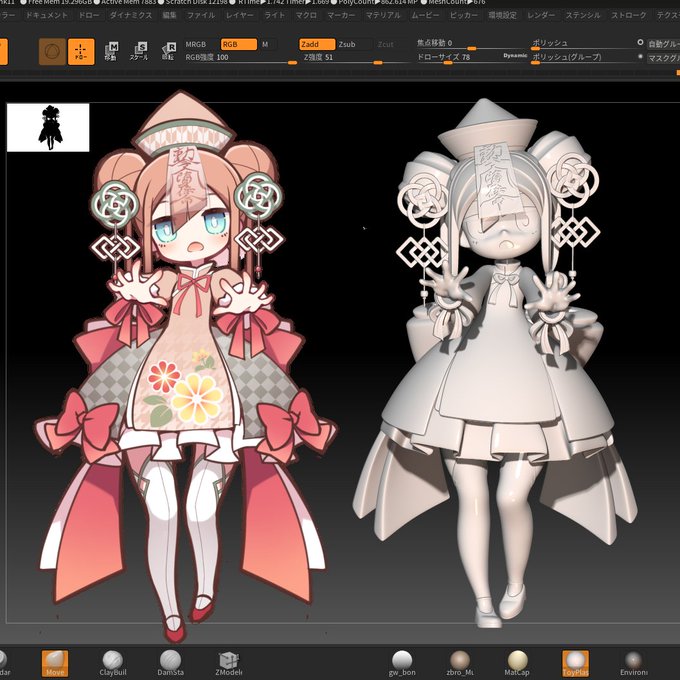The width and height of the screenshot is (680, 680).
Task: Open the ドキュメント menu
Action: coord(47,15)
